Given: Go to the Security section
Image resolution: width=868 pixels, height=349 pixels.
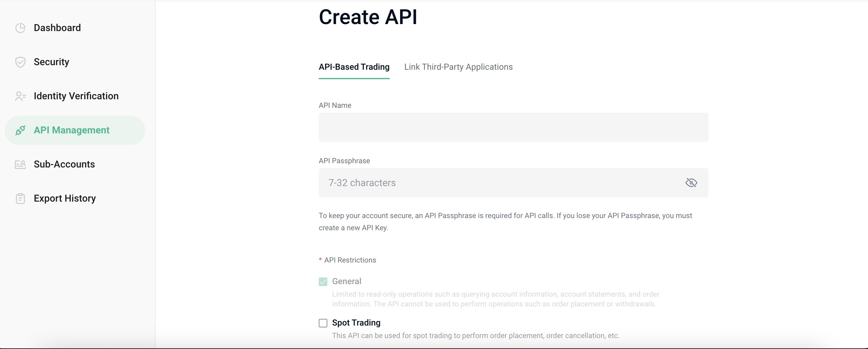Looking at the screenshot, I should (75, 62).
